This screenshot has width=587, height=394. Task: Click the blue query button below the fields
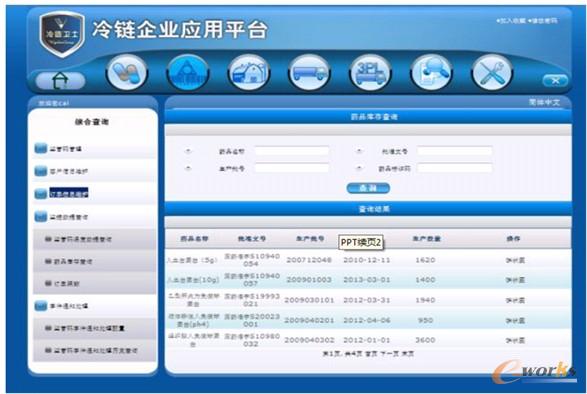(368, 188)
